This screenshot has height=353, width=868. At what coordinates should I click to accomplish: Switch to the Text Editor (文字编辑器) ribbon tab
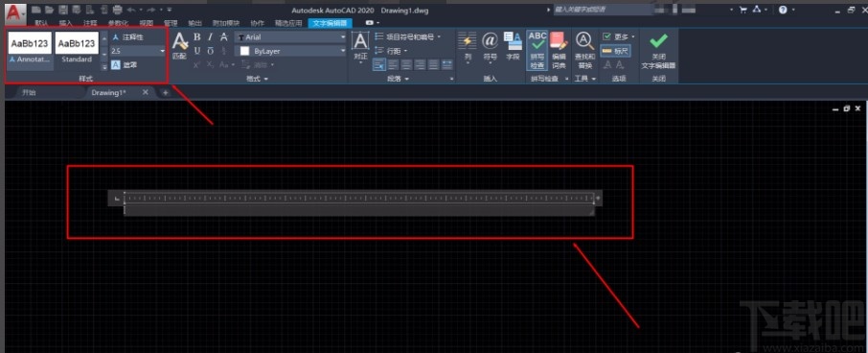330,23
